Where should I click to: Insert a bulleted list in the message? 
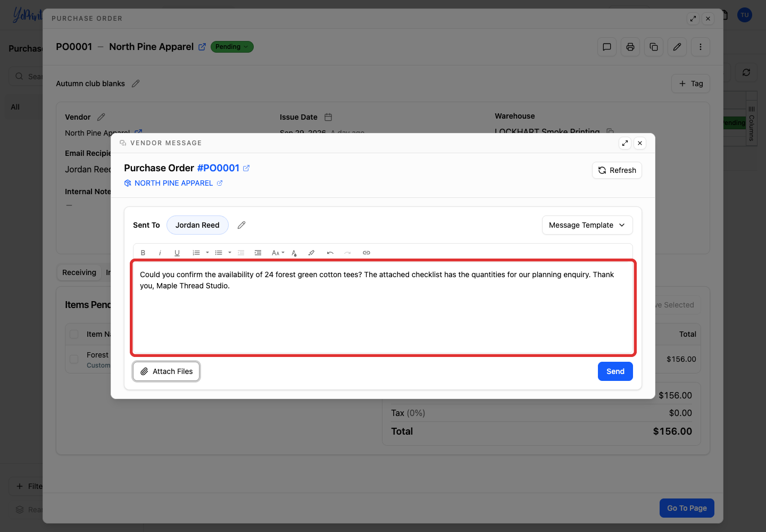(219, 253)
